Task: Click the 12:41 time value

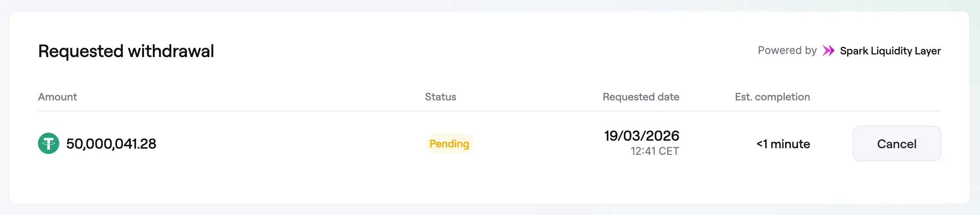Action: pyautogui.click(x=643, y=151)
